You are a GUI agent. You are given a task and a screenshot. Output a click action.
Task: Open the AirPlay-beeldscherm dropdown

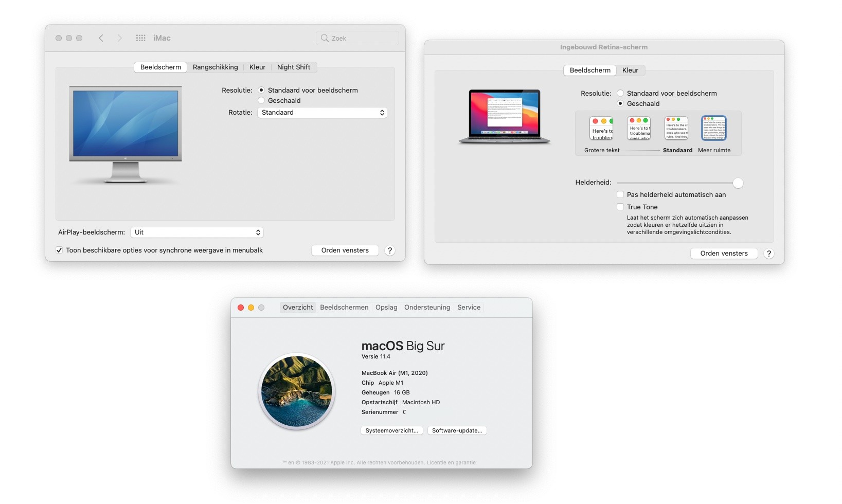point(197,232)
